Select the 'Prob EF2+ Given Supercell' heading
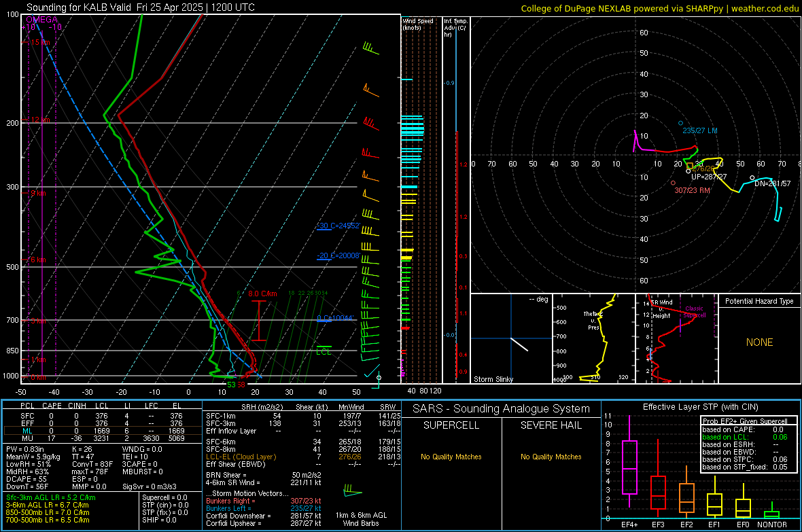Viewport: 802px width, 532px height. pyautogui.click(x=745, y=421)
